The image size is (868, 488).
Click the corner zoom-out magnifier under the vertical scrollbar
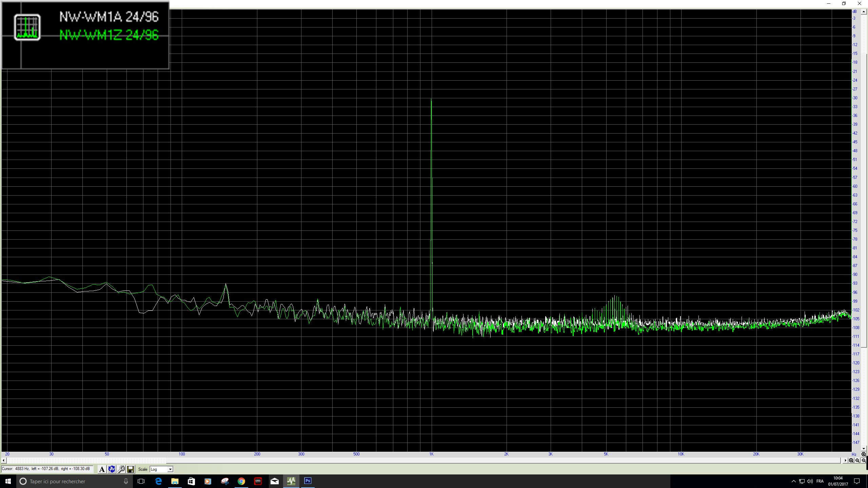click(x=864, y=460)
